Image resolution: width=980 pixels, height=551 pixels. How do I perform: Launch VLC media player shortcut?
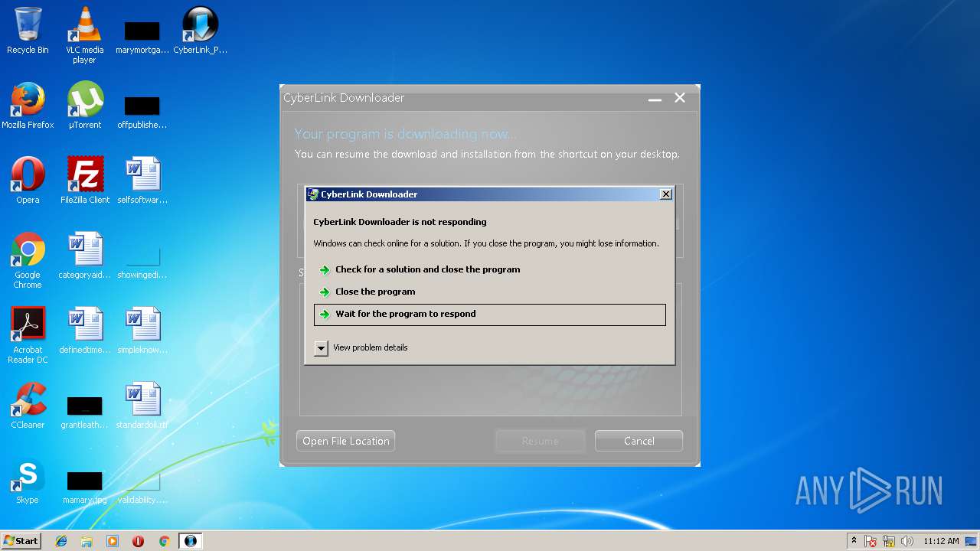[84, 35]
